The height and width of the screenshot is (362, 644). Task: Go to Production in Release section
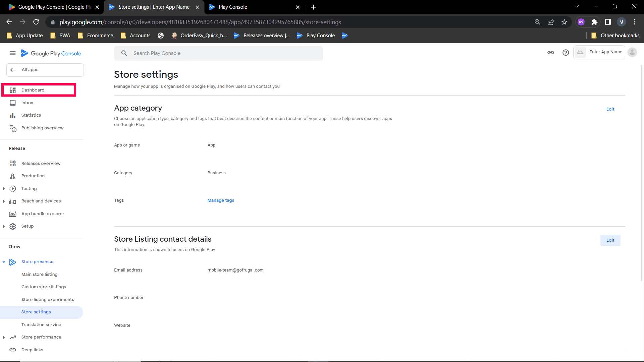33,176
